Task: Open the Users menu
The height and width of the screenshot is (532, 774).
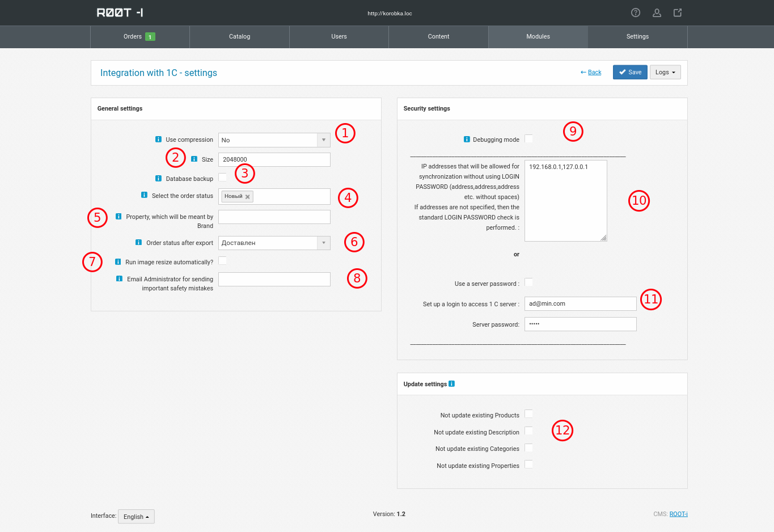Action: [339, 36]
